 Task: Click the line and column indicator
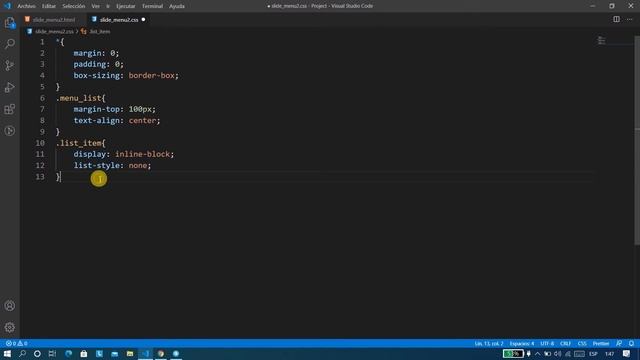(489, 343)
